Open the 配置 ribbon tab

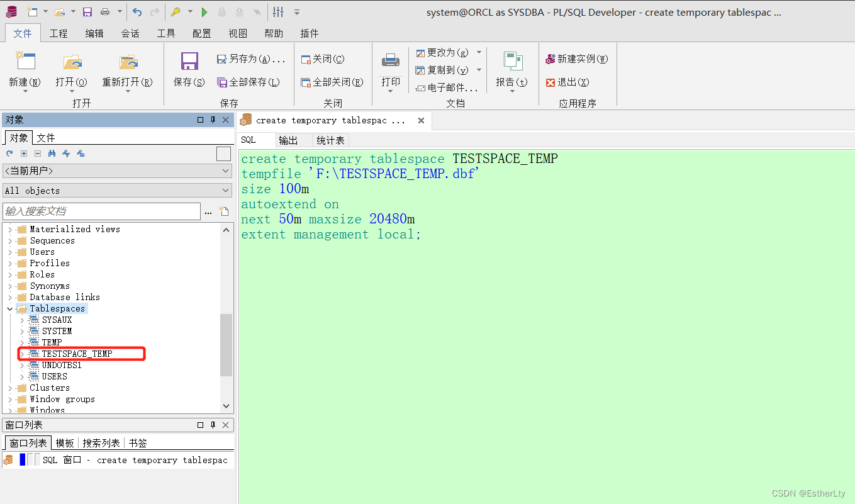[x=202, y=33]
